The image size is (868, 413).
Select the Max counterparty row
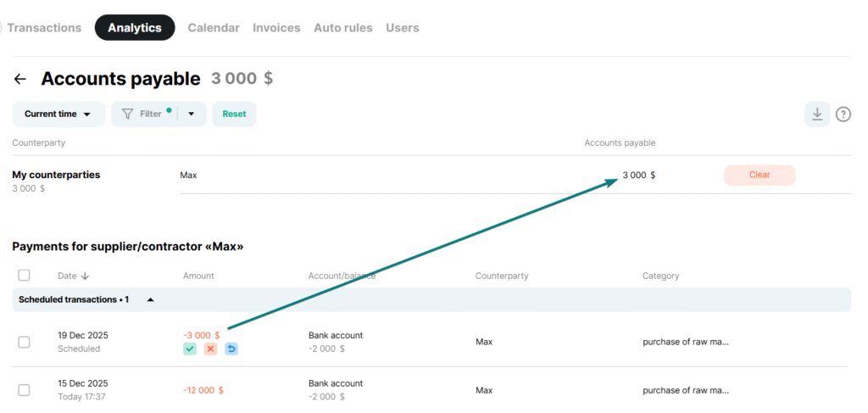pyautogui.click(x=189, y=175)
